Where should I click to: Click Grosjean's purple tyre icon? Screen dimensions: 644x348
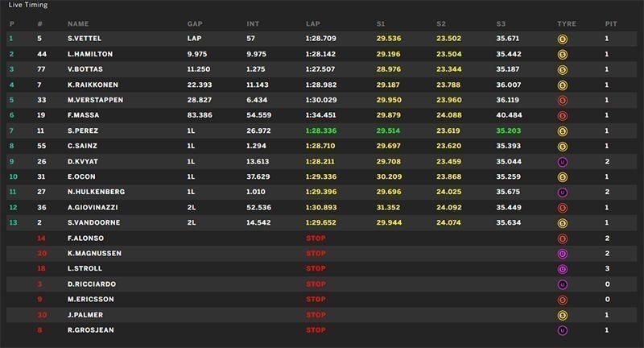562,331
